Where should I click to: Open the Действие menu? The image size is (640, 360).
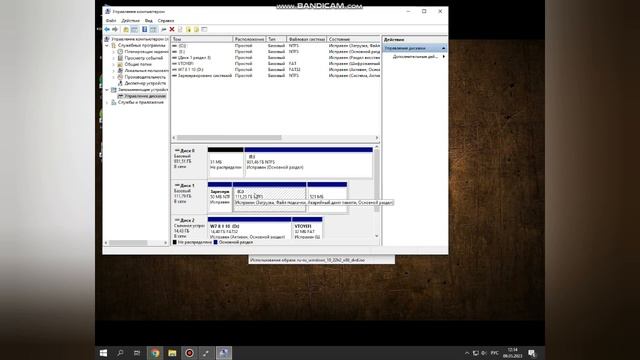click(x=131, y=20)
